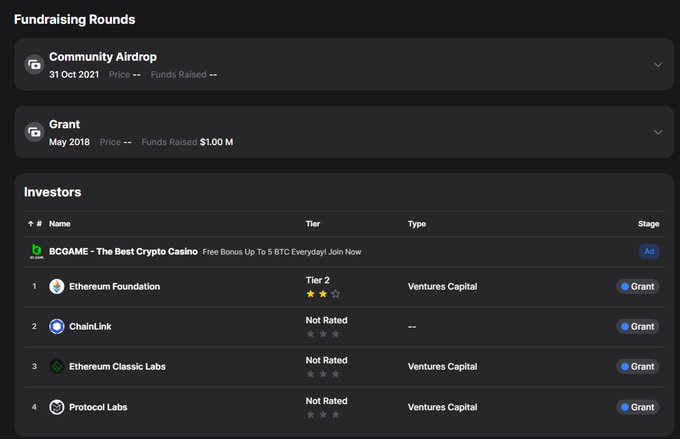Sort by the Tier column header

tap(313, 224)
